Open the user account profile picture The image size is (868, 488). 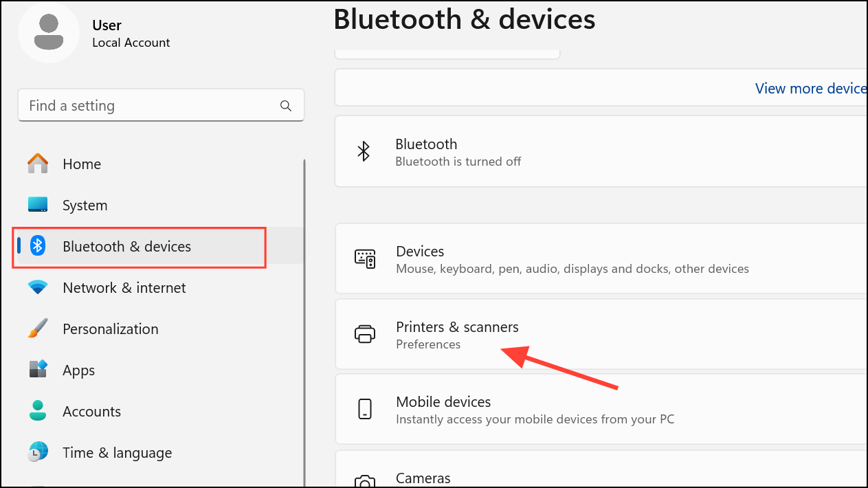(x=49, y=32)
